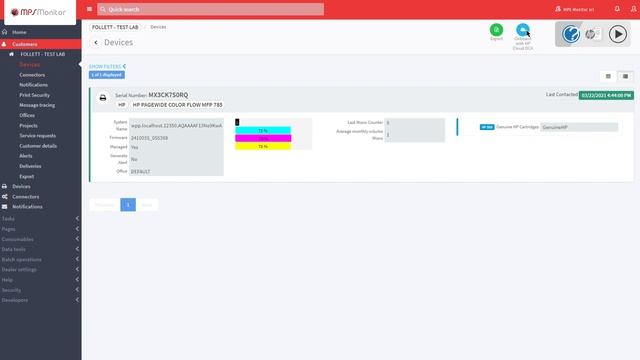Click the Last Contacted green timestamp
640x360 pixels.
pyautogui.click(x=606, y=95)
